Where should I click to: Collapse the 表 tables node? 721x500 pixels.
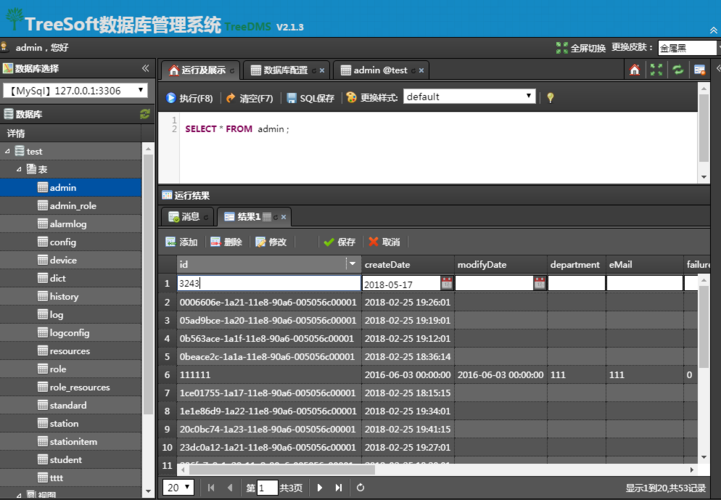coord(19,169)
